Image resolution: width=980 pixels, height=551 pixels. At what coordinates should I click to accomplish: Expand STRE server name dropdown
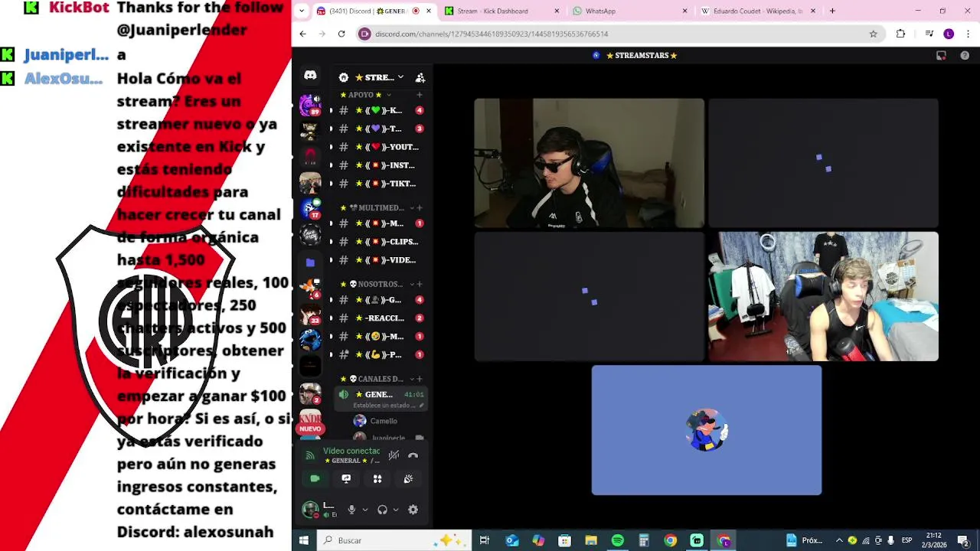tap(400, 77)
